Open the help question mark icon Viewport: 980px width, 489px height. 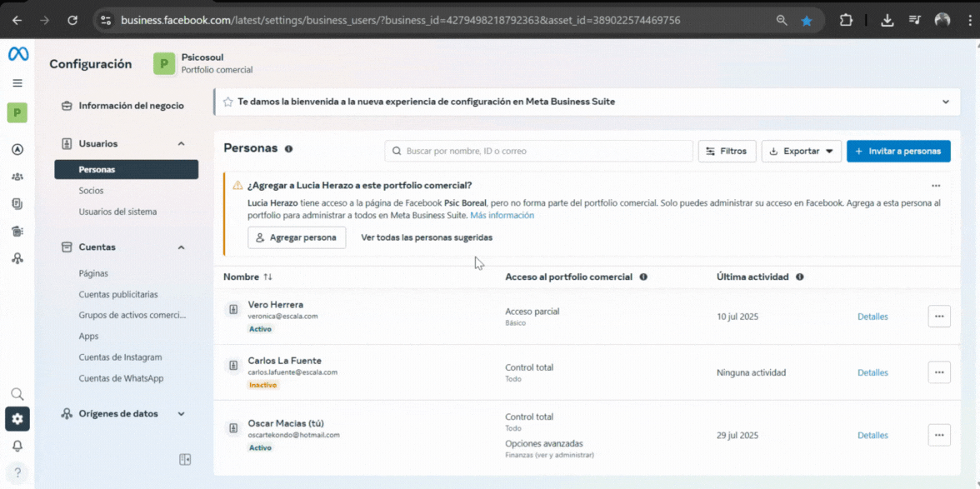(17, 472)
